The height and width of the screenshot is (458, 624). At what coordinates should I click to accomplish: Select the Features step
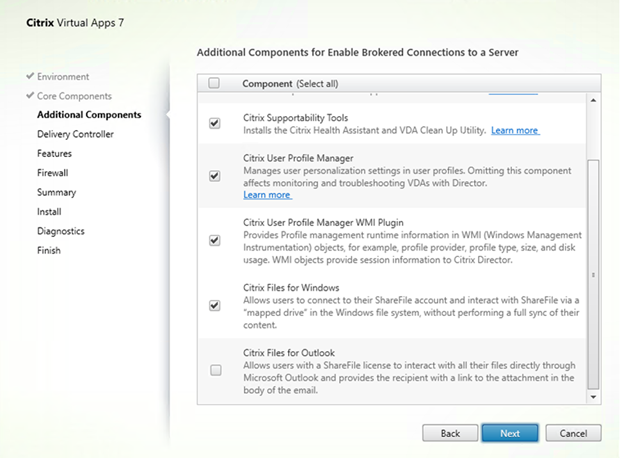coord(55,154)
